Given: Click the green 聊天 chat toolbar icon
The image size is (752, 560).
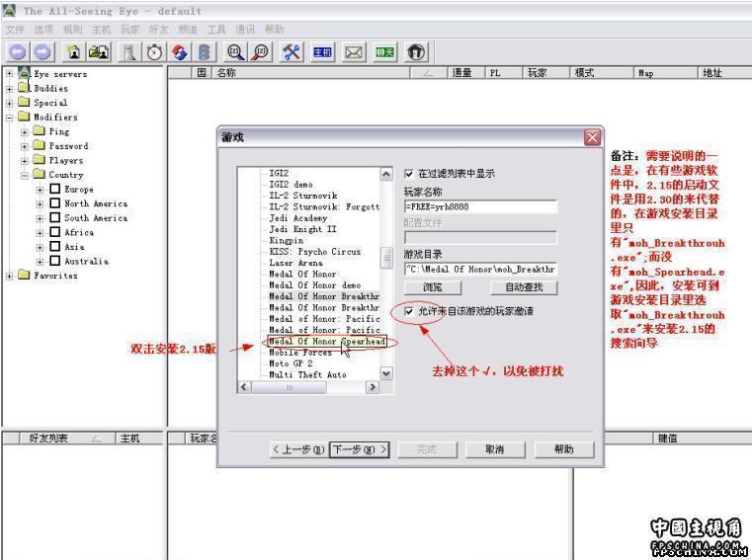Looking at the screenshot, I should (x=384, y=51).
